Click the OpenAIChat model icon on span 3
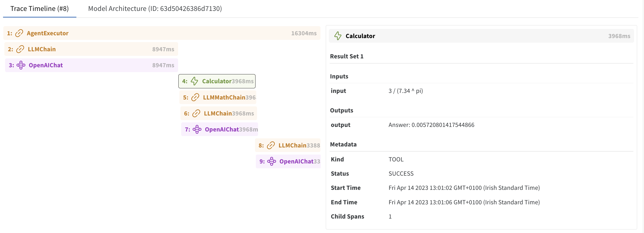Image resolution: width=644 pixels, height=233 pixels. pos(21,65)
